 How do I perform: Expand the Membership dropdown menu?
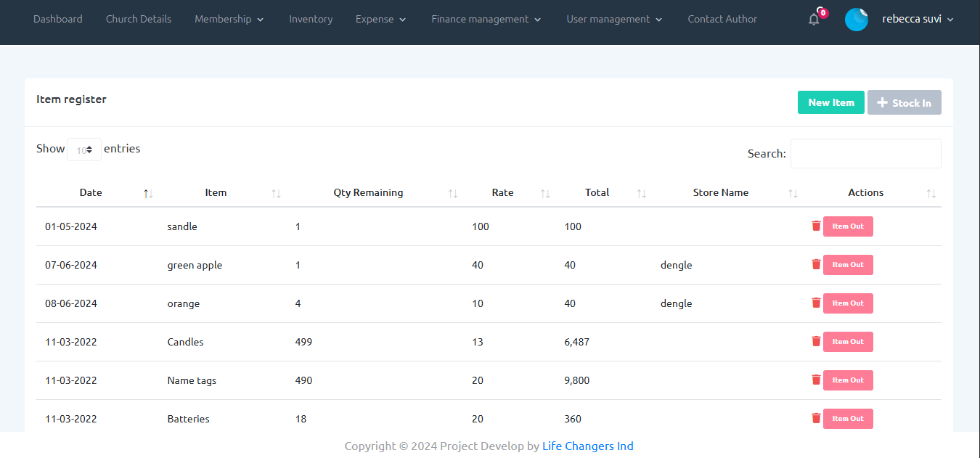(x=229, y=20)
